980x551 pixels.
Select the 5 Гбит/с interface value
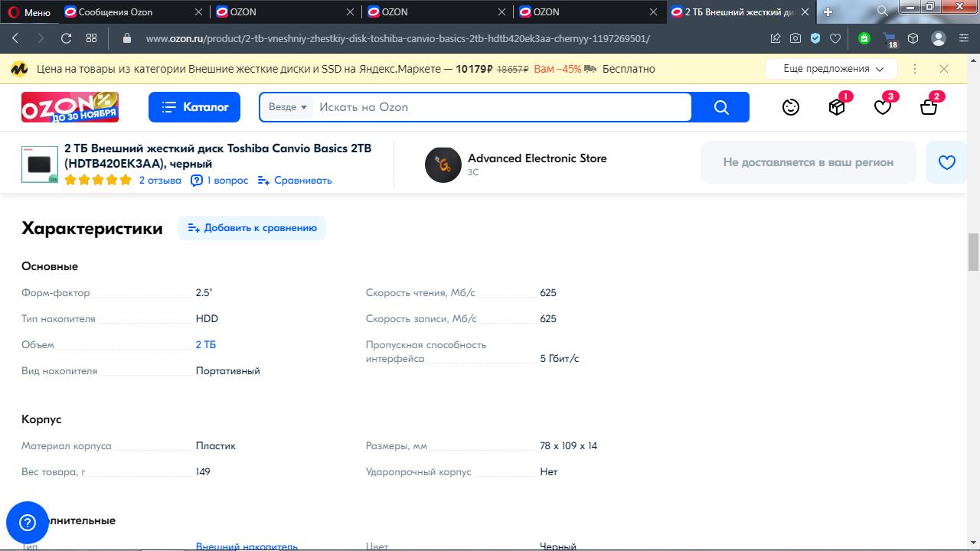(x=560, y=359)
